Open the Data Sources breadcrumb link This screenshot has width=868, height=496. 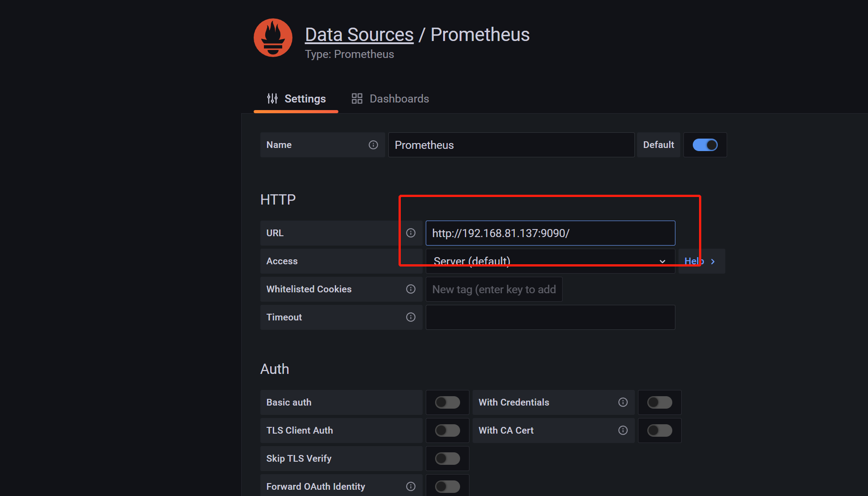(359, 35)
